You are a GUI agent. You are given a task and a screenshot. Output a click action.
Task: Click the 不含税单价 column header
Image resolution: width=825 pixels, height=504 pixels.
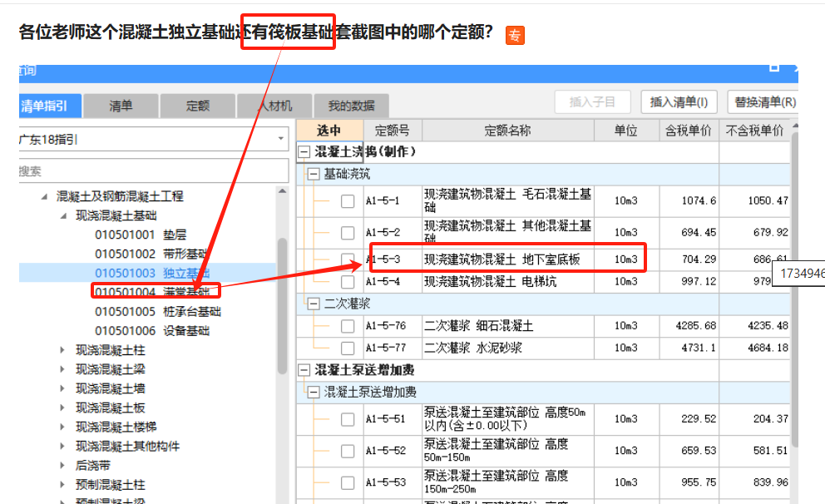click(x=754, y=131)
